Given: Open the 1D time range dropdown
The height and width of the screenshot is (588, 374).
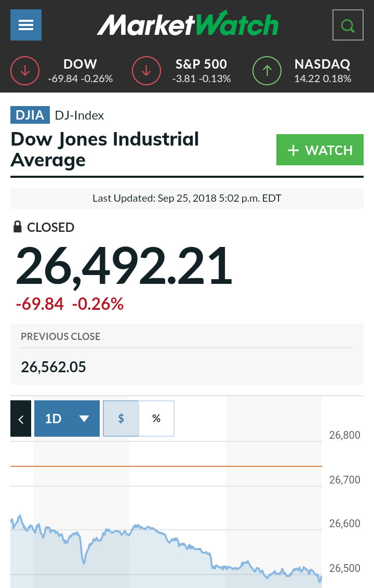Looking at the screenshot, I should (67, 419).
